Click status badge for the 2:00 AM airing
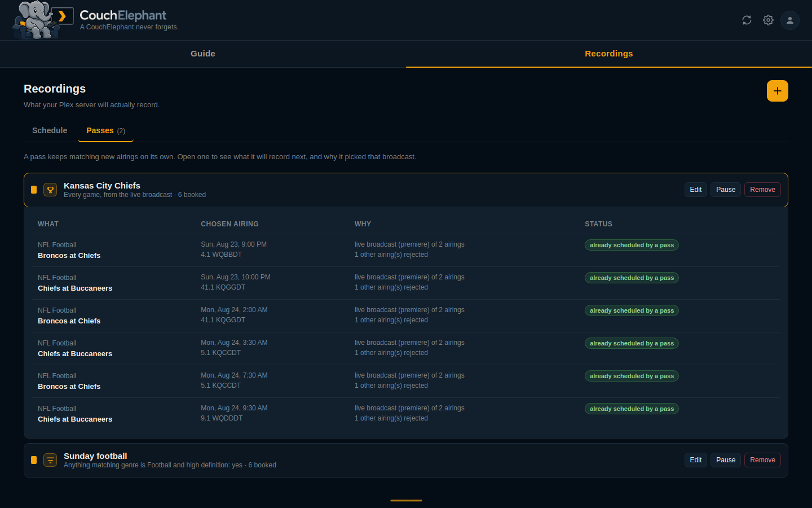This screenshot has height=508, width=812. (x=632, y=310)
